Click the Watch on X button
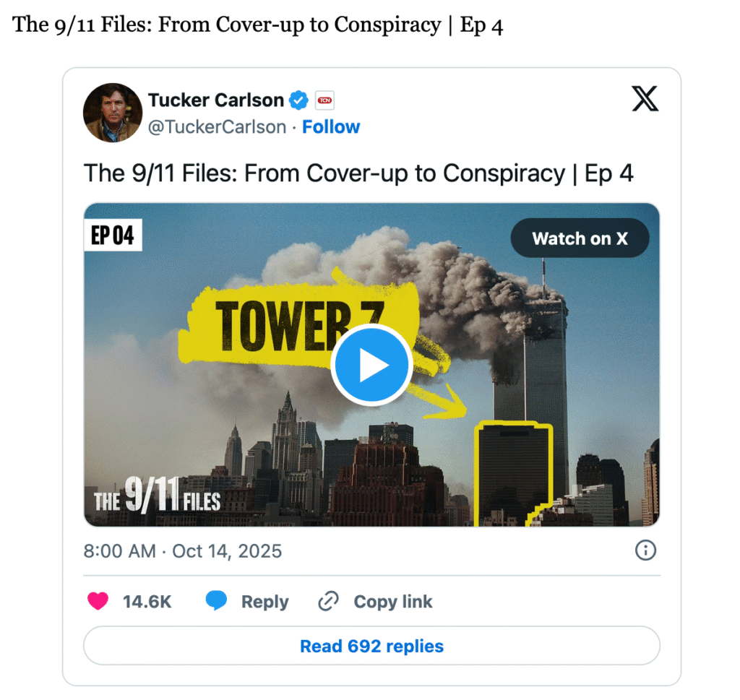The width and height of the screenshot is (740, 700). coord(580,238)
